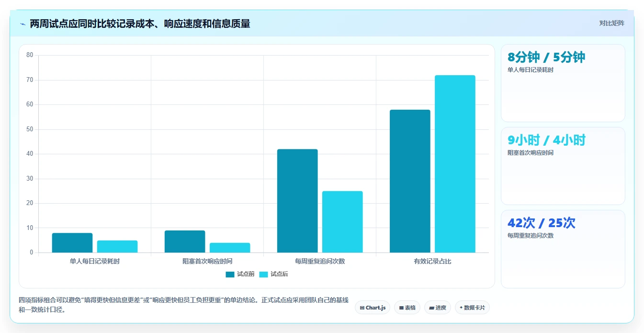Click the 表格 tag button
Image resolution: width=644 pixels, height=333 pixels.
407,308
